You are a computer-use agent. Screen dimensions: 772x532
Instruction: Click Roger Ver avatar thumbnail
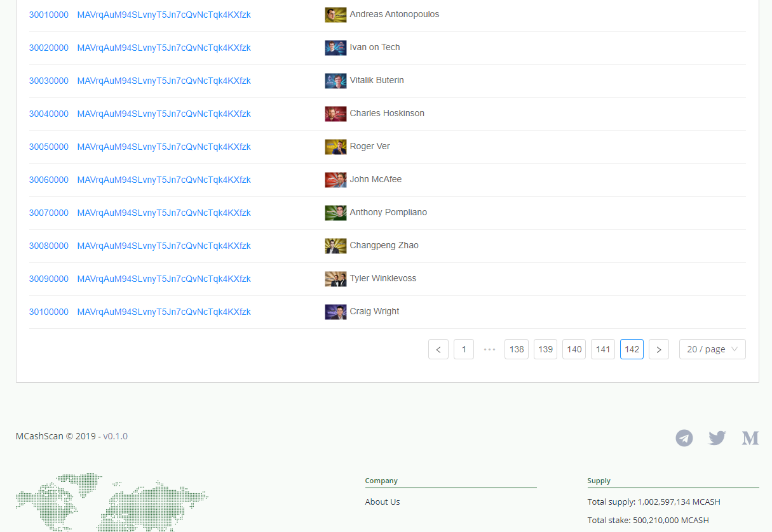pos(335,147)
